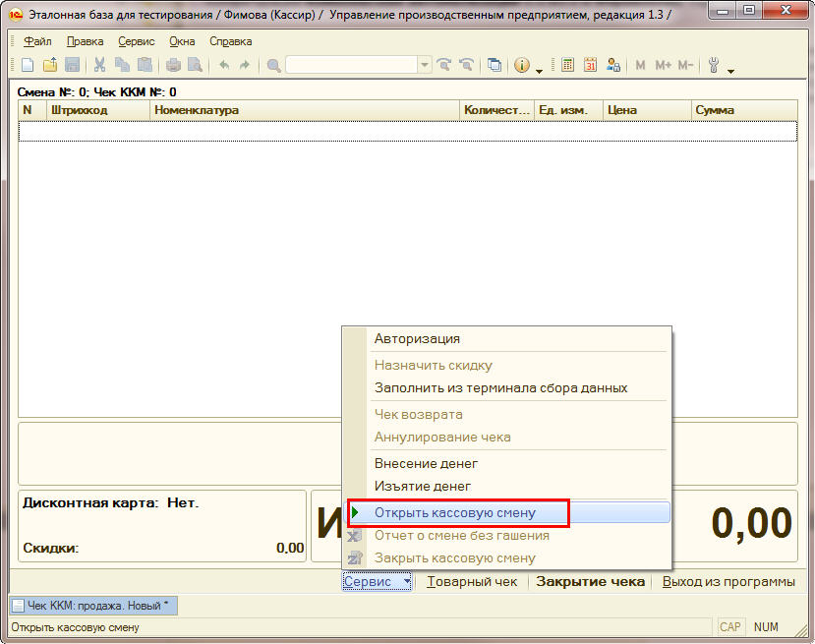Click the Print icon

click(173, 65)
